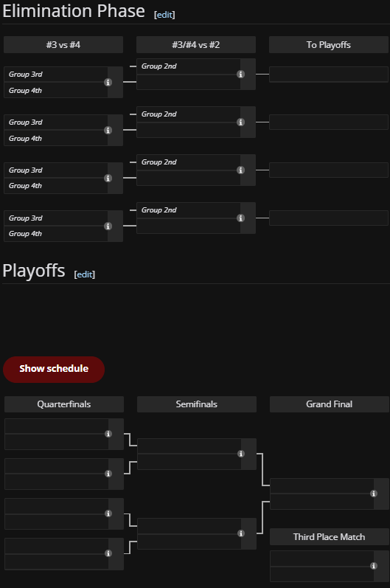Image resolution: width=390 pixels, height=588 pixels.
Task: Open info icon for first Group 3rd match
Action: (108, 82)
